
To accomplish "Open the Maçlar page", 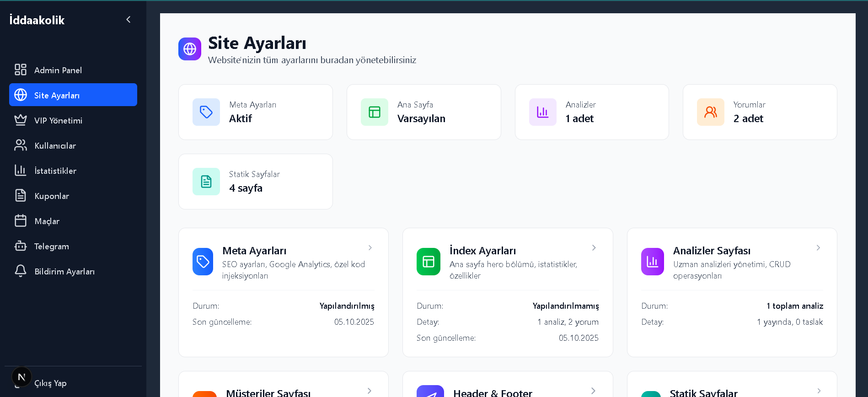I will [x=73, y=220].
